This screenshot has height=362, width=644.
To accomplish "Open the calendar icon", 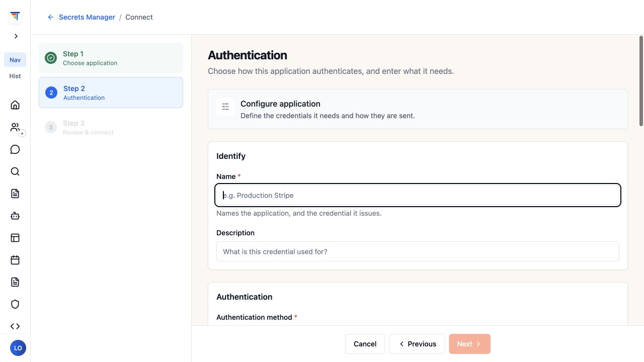I will click(15, 260).
